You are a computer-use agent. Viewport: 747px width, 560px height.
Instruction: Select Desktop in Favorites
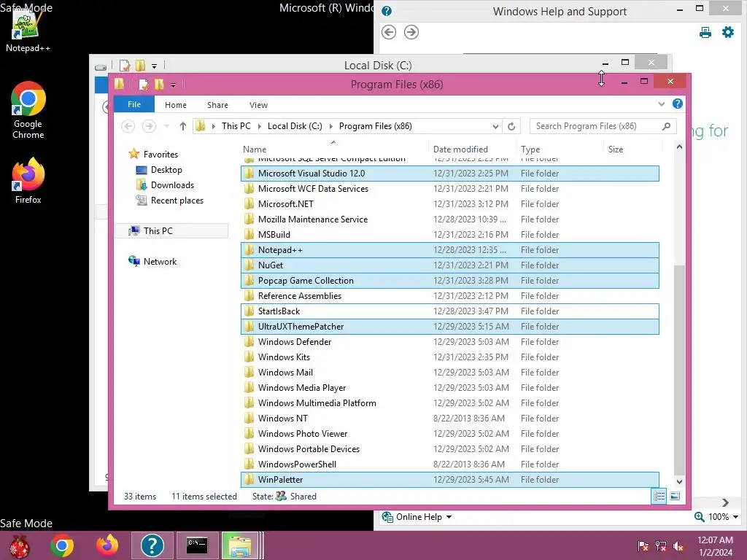click(x=166, y=169)
